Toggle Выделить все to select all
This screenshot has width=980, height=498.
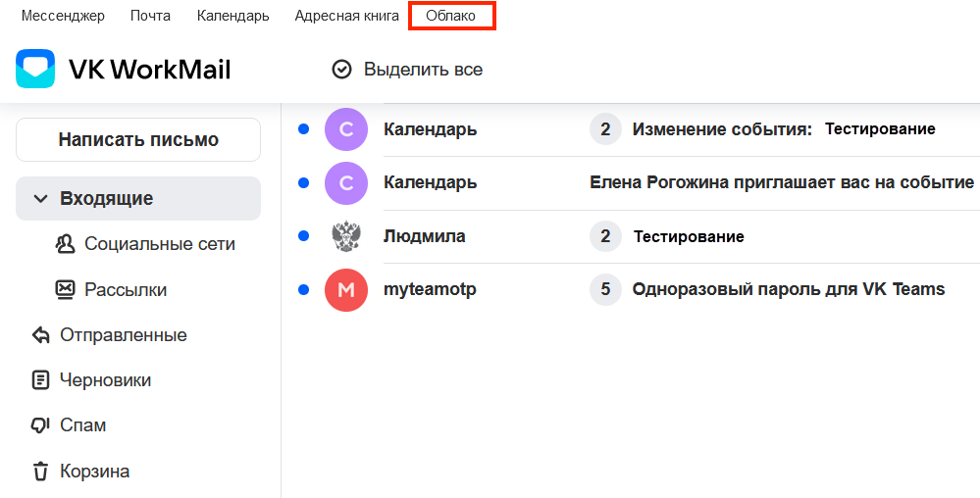(x=408, y=70)
